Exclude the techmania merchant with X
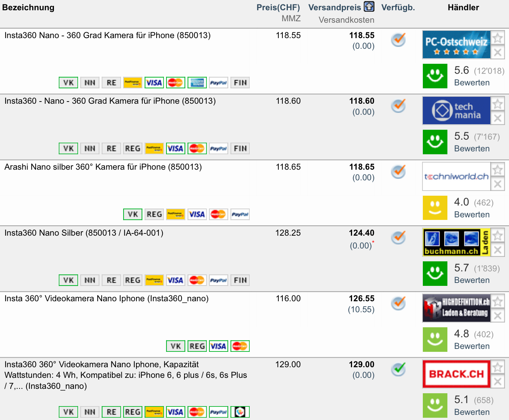This screenshot has width=509, height=420. click(498, 118)
